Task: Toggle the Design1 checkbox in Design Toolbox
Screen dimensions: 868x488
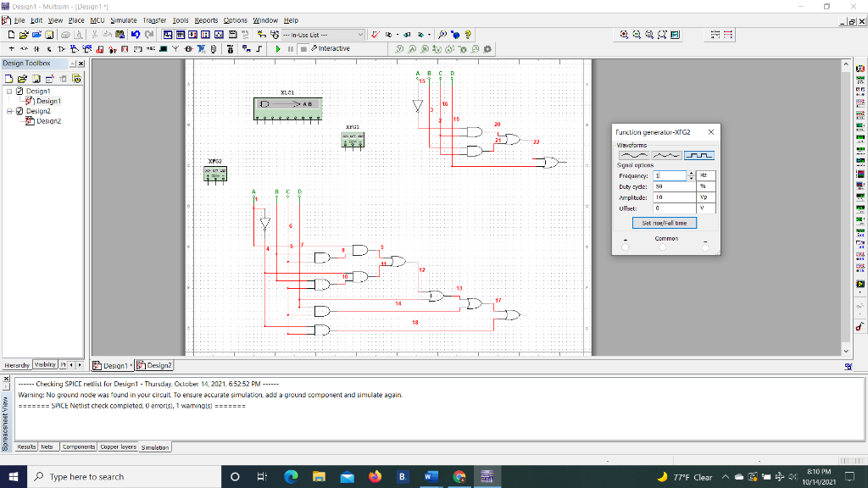Action: click(x=19, y=91)
